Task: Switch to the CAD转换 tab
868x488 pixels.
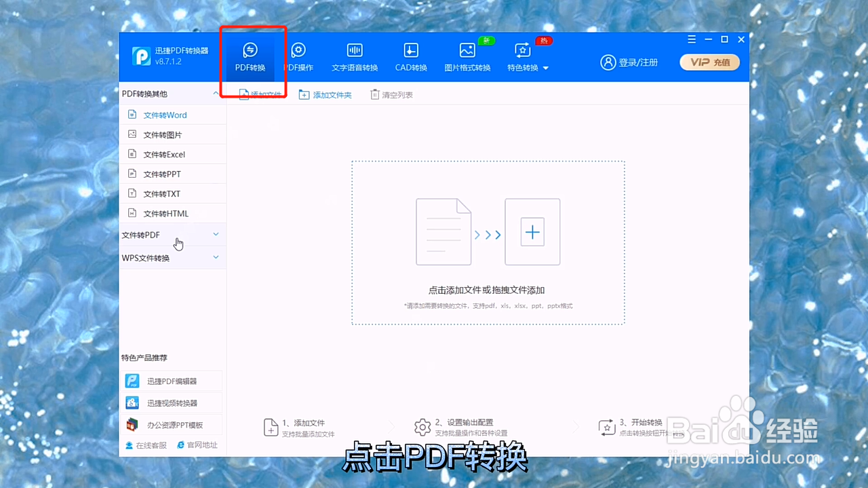Action: pos(411,57)
